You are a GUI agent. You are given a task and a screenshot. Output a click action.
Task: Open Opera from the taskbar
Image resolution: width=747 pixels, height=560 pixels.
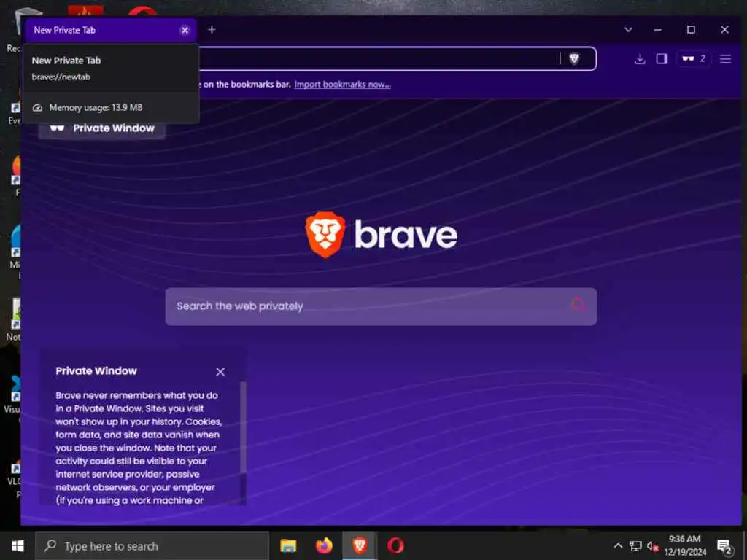coord(395,545)
